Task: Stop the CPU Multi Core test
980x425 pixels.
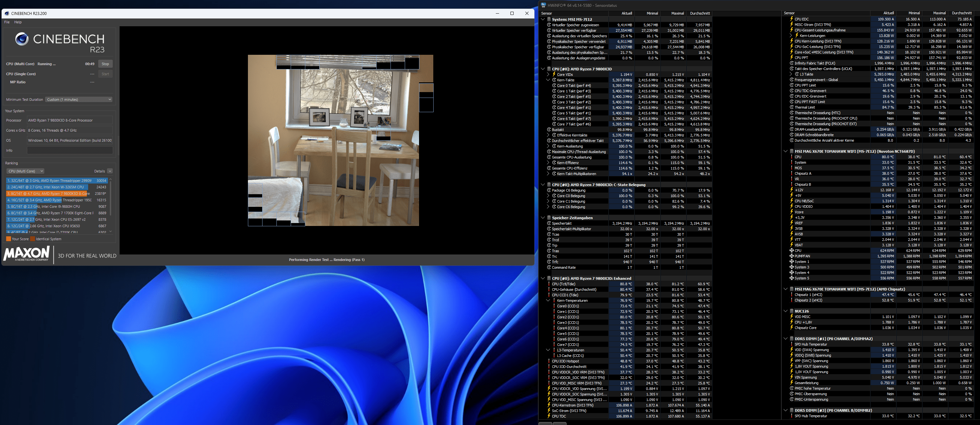Action: (105, 64)
